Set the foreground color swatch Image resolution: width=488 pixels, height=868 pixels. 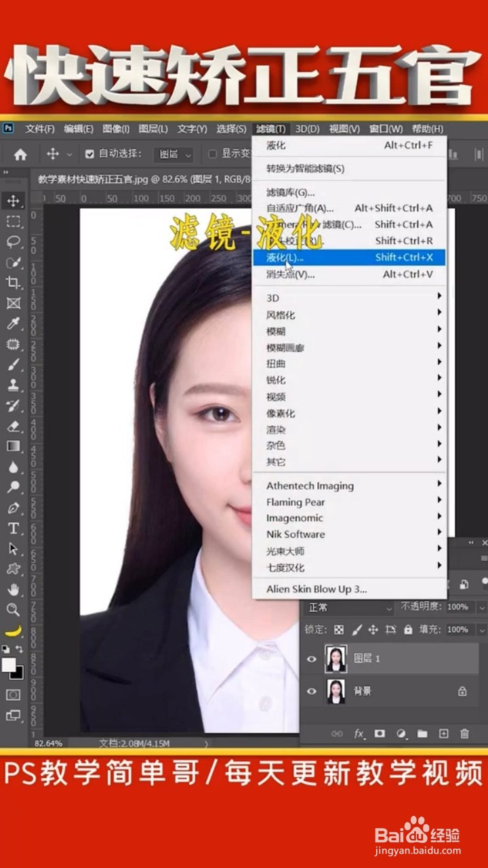[x=8, y=665]
